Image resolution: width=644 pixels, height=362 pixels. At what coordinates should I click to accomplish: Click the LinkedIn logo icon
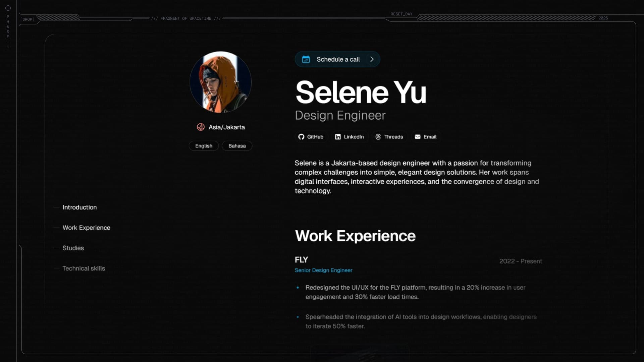tap(338, 137)
